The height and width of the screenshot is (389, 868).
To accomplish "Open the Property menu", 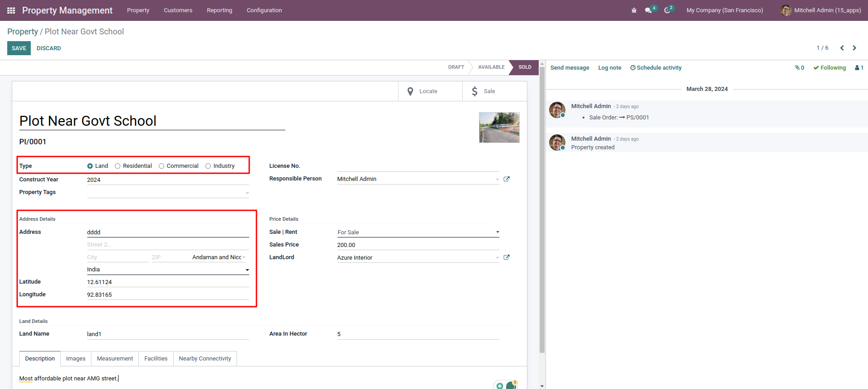I will coord(138,10).
